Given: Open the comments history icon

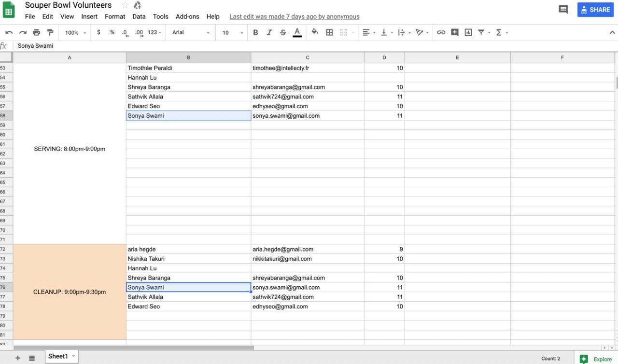Looking at the screenshot, I should tap(563, 10).
